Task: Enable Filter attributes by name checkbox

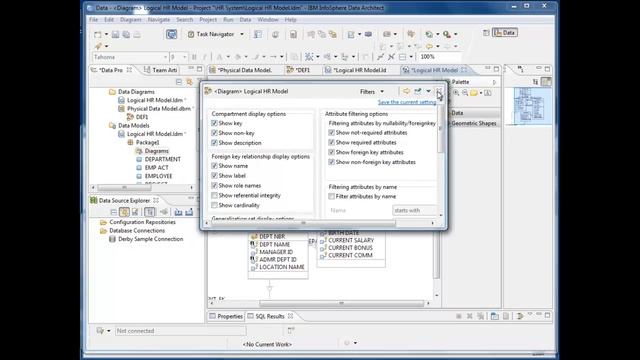Action: pyautogui.click(x=331, y=196)
